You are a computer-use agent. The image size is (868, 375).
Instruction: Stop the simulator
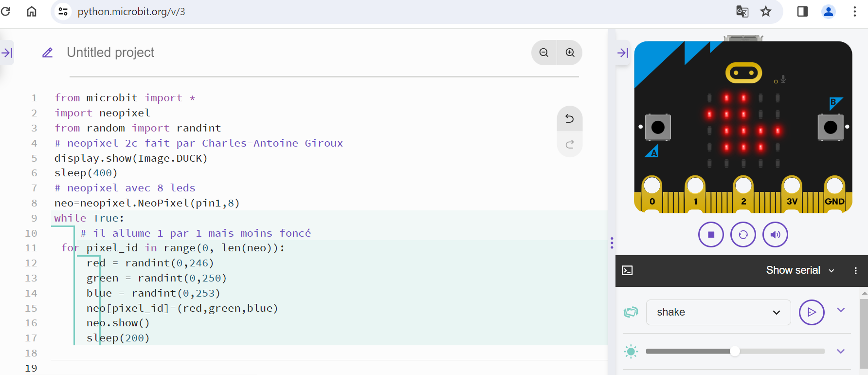(x=711, y=235)
